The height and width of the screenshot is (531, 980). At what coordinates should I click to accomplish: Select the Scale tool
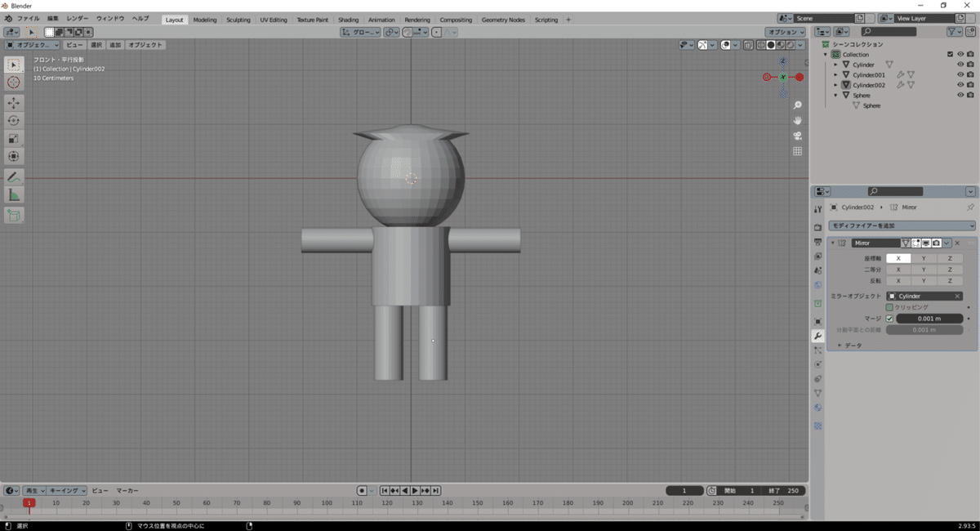coord(14,138)
